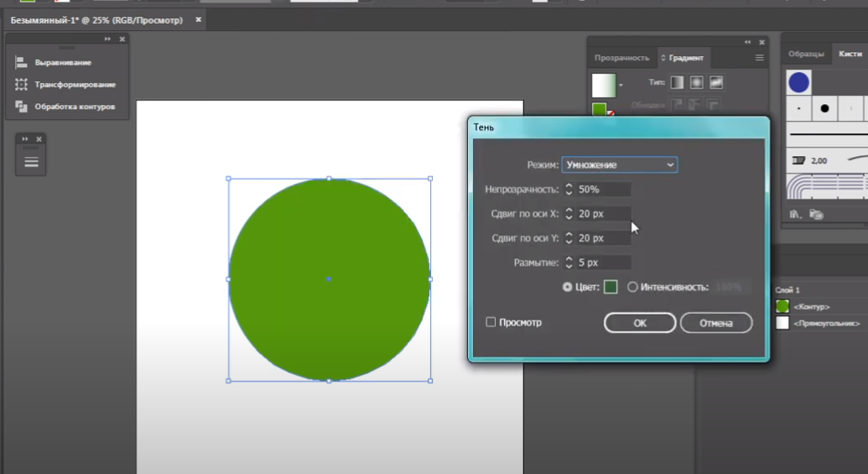
Task: Expand the gradient preset dropdown arrow
Action: point(621,86)
